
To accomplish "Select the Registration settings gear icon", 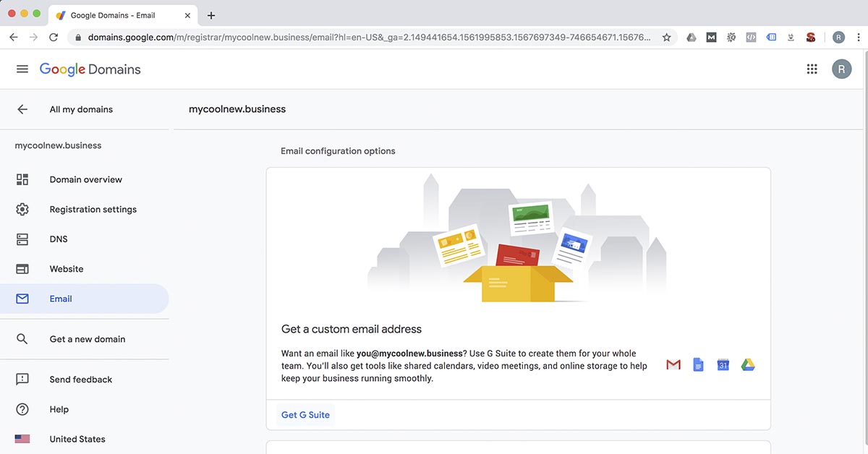I will tap(22, 209).
